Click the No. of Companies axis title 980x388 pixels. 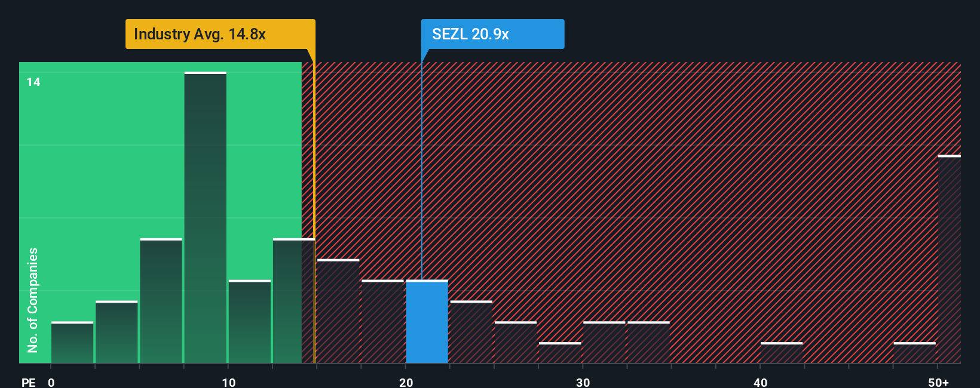[32, 300]
